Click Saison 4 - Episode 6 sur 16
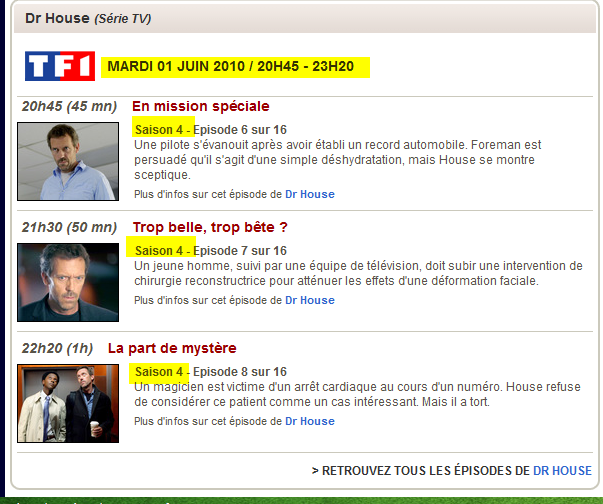 [211, 130]
